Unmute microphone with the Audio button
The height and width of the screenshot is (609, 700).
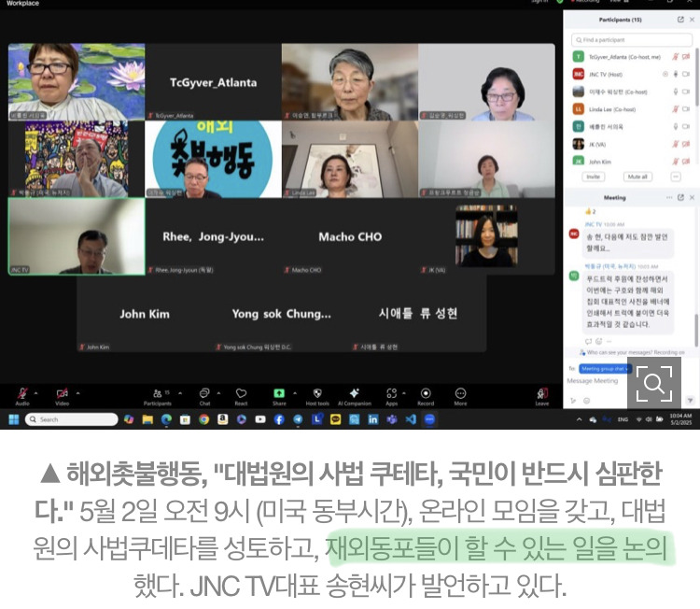22,396
